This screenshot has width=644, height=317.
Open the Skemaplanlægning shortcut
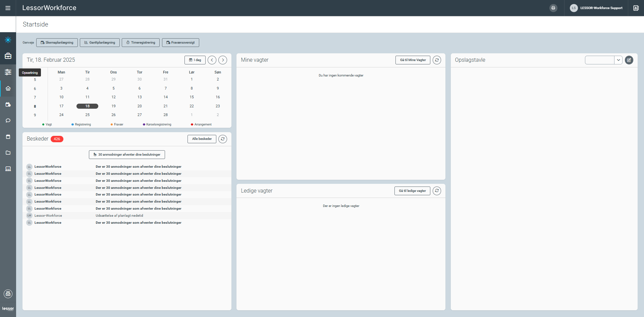pos(57,43)
